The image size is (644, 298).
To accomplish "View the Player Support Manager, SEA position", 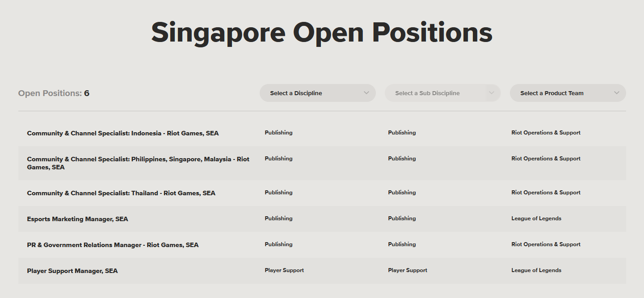I will (72, 271).
